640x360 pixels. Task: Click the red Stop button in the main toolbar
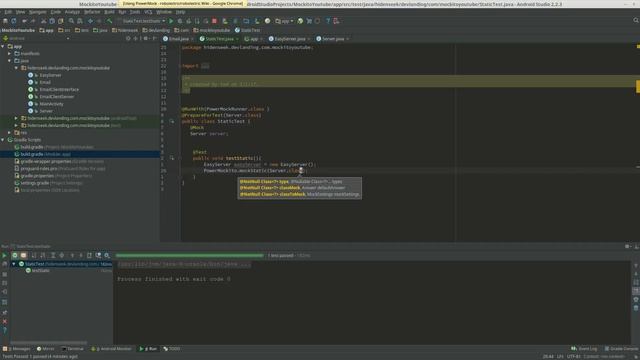point(214,21)
